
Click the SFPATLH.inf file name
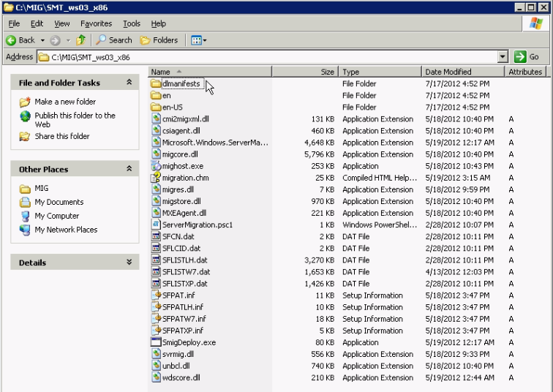[x=182, y=307]
